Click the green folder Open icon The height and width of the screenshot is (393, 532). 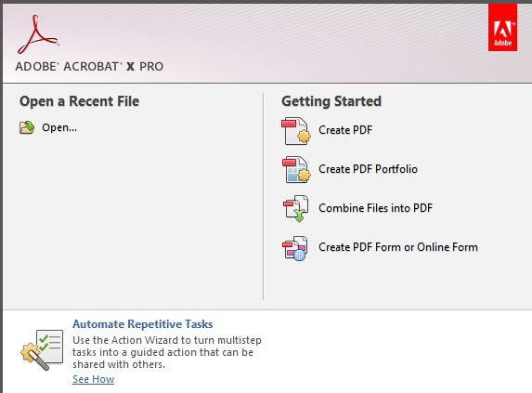coord(27,127)
